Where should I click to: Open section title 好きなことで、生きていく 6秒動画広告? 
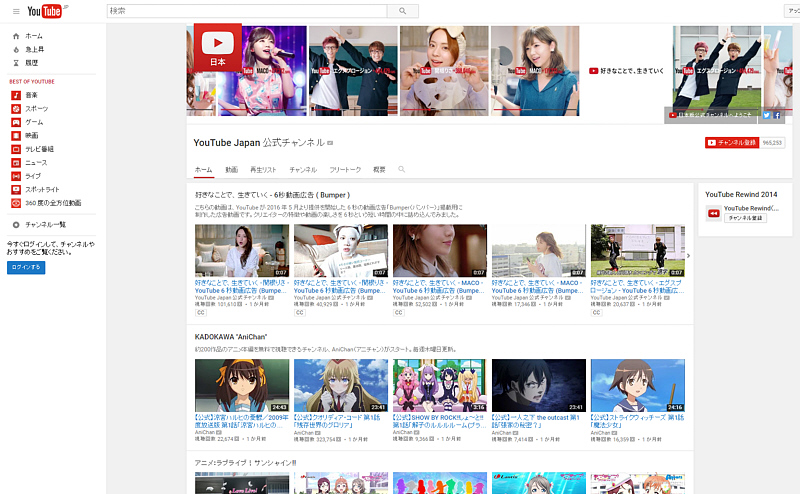point(272,195)
